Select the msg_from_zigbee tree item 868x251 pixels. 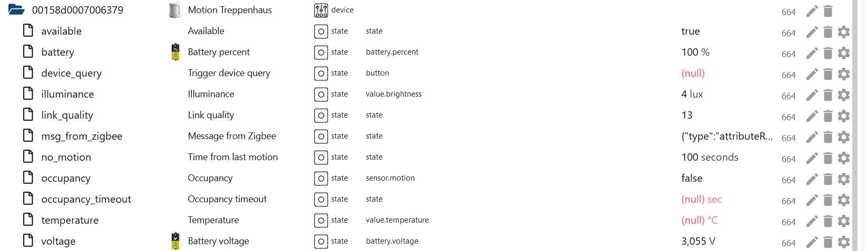[81, 136]
